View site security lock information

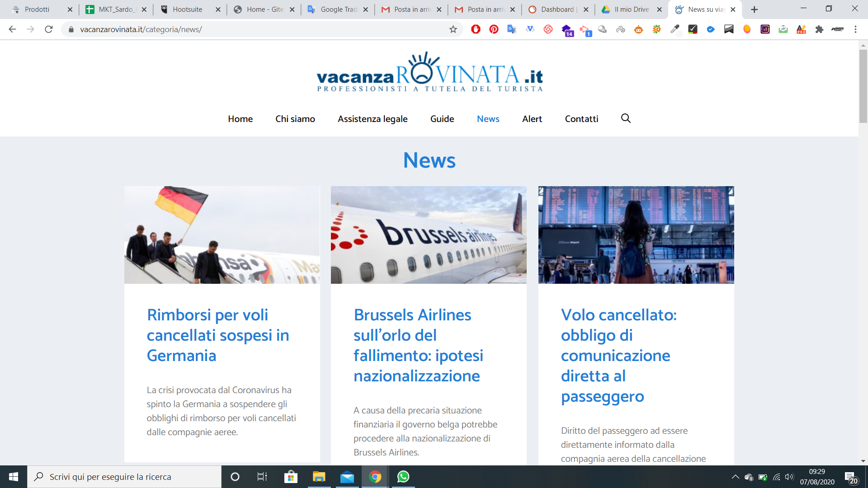click(71, 29)
